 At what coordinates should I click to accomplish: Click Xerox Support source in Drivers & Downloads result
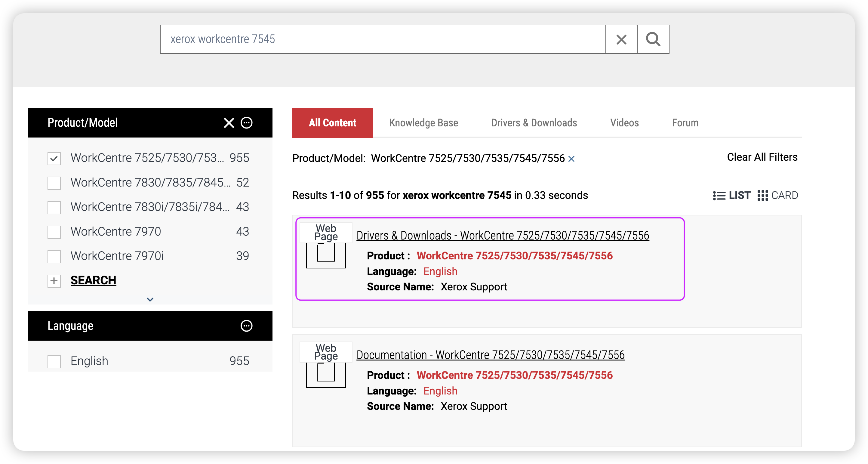click(474, 287)
